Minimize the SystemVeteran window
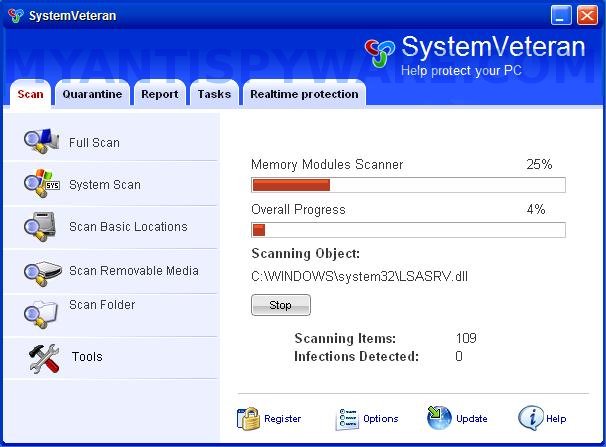 [x=561, y=15]
